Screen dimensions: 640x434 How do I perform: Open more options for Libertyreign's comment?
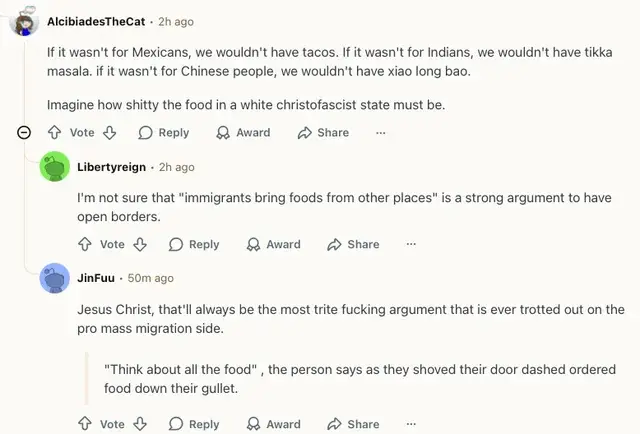[411, 244]
